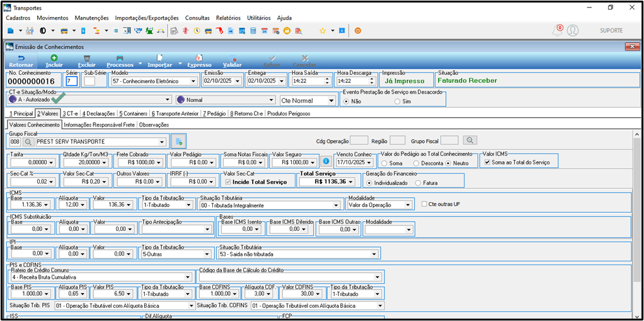The height and width of the screenshot is (321, 644).
Task: Enable the Cte outras UF checkbox
Action: (425, 203)
